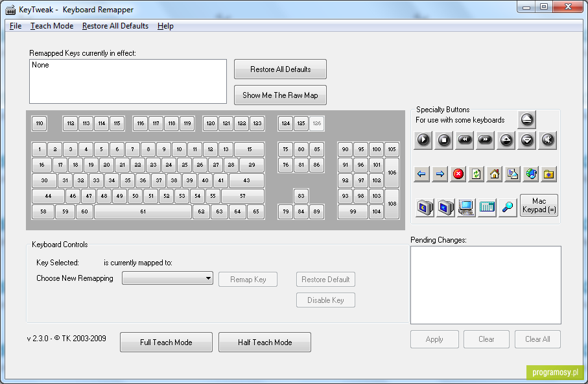Click the My Computer specialty button
This screenshot has height=384, width=588.
coord(466,207)
